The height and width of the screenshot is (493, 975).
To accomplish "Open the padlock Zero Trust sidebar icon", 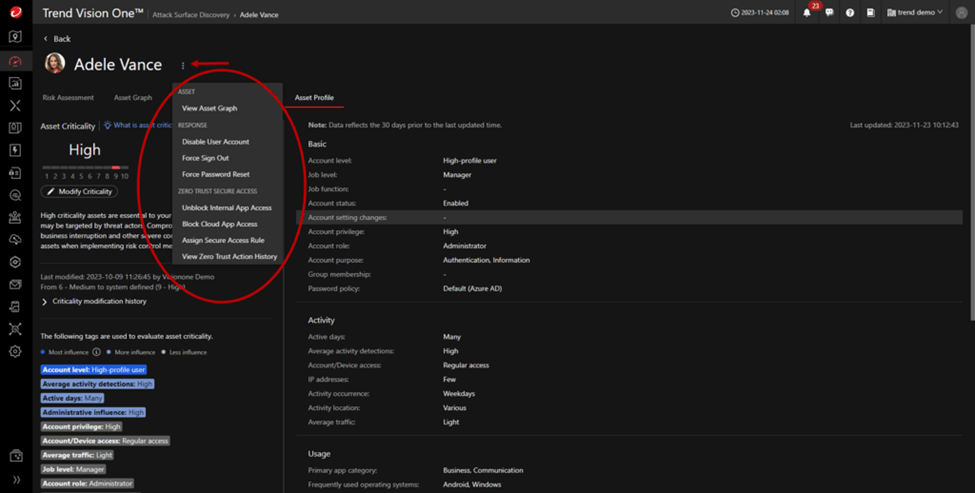I will click(16, 173).
